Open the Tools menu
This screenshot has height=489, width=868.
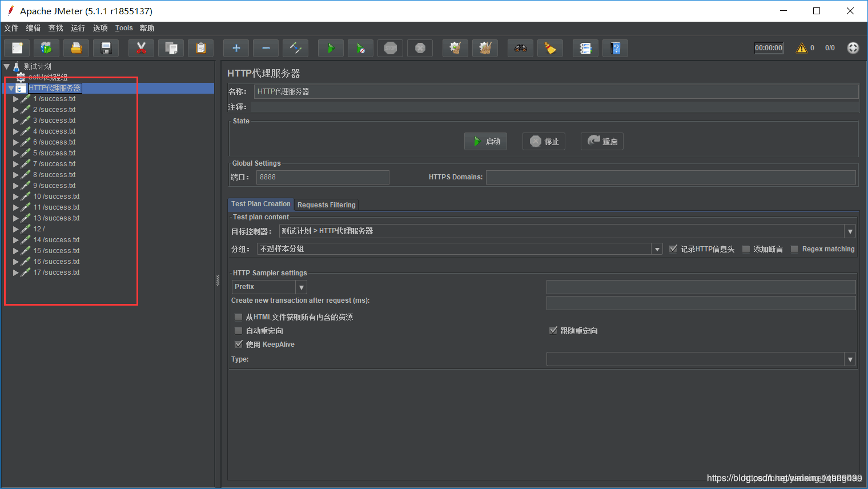click(x=124, y=28)
